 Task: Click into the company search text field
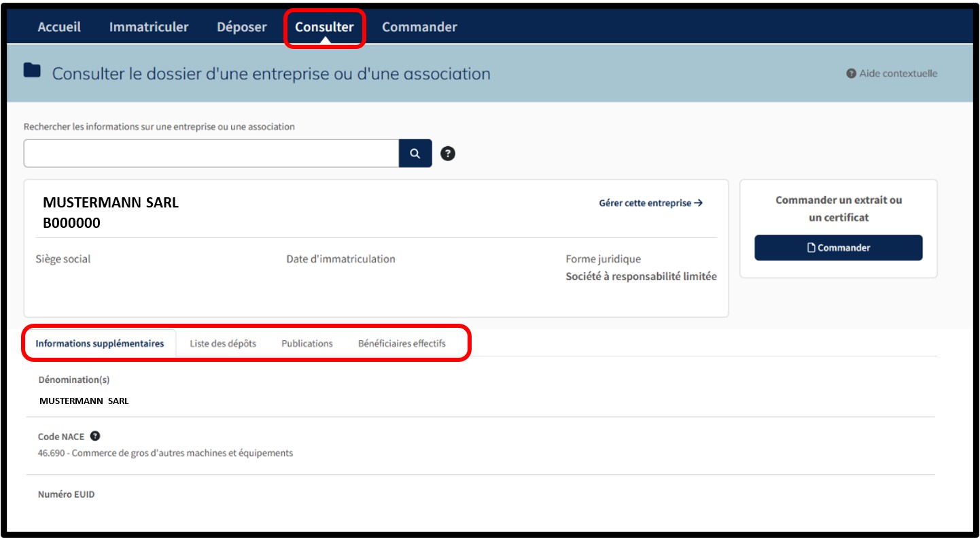click(211, 154)
